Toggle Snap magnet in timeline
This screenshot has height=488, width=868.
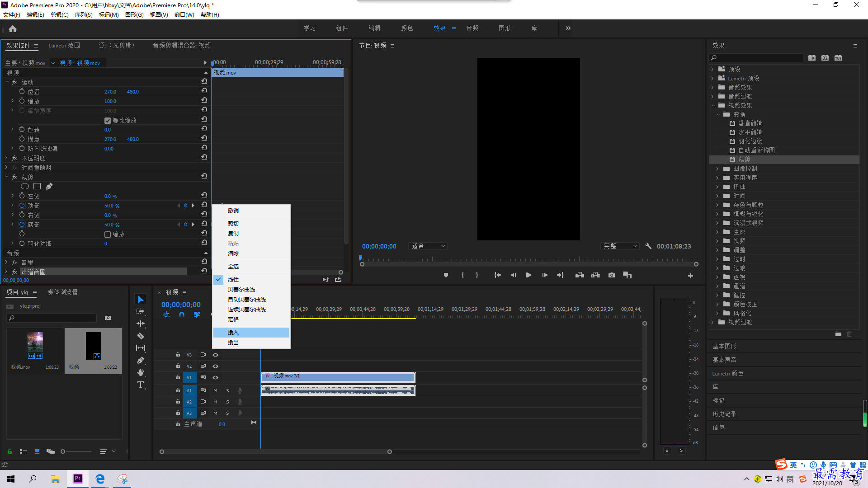tap(182, 314)
